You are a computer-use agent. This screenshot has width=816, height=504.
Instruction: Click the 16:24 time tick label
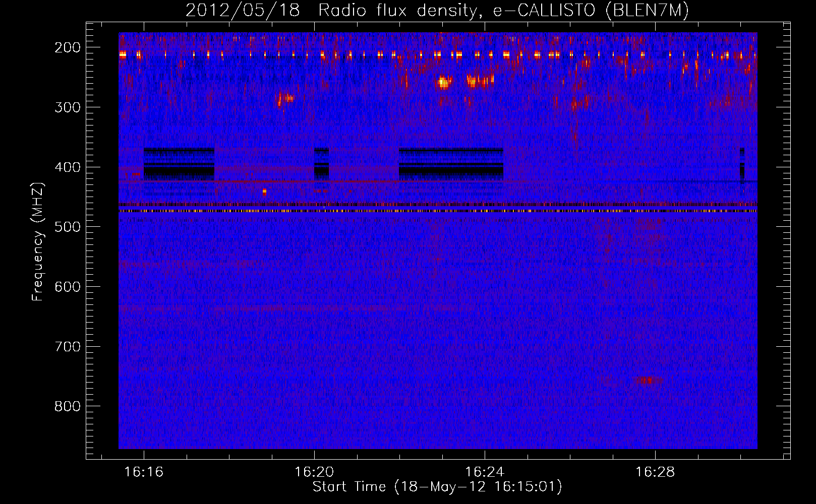pyautogui.click(x=485, y=472)
